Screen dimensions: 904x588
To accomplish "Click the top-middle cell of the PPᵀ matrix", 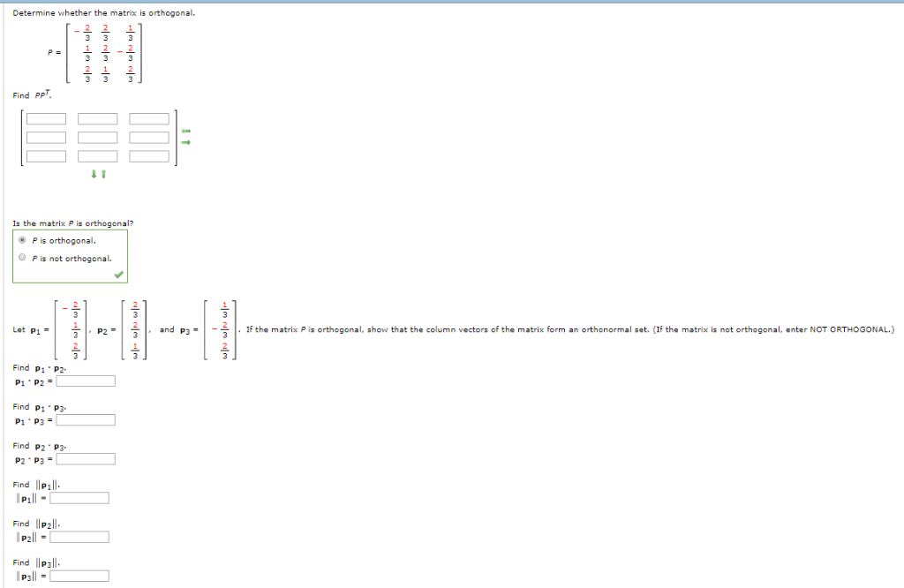I will pyautogui.click(x=97, y=118).
